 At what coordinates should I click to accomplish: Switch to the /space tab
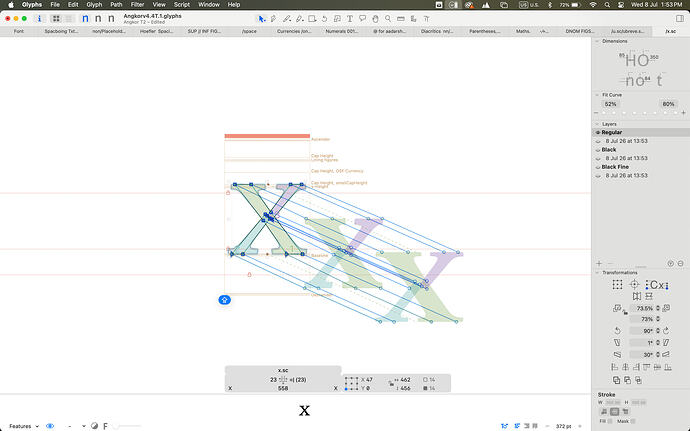click(x=249, y=31)
